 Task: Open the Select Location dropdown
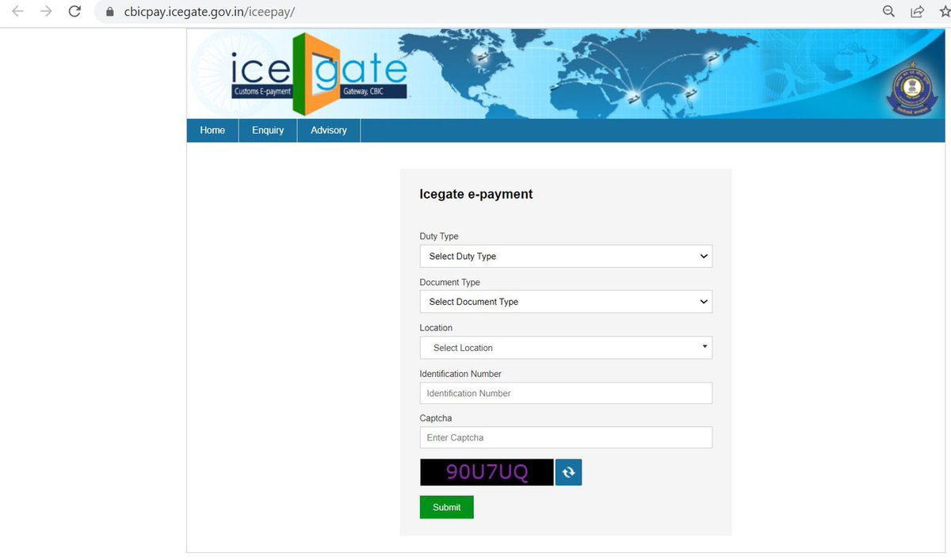point(566,348)
